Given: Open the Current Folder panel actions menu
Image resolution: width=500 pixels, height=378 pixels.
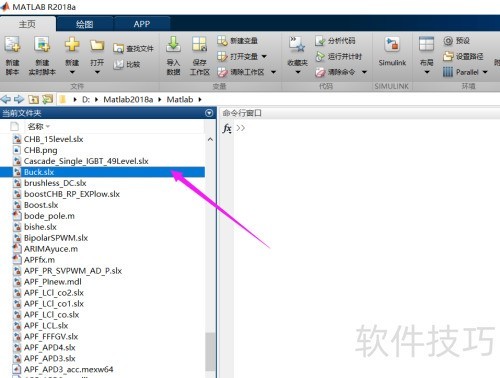Looking at the screenshot, I should tap(209, 113).
